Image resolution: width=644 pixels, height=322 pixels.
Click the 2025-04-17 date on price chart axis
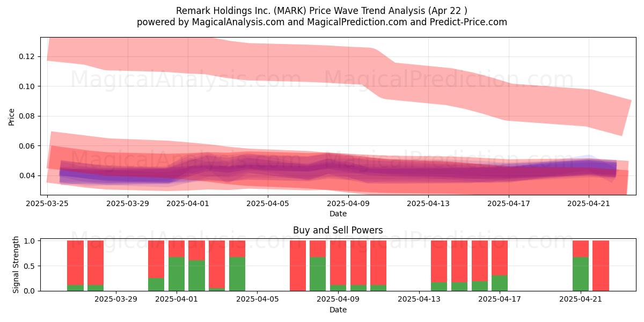click(508, 203)
